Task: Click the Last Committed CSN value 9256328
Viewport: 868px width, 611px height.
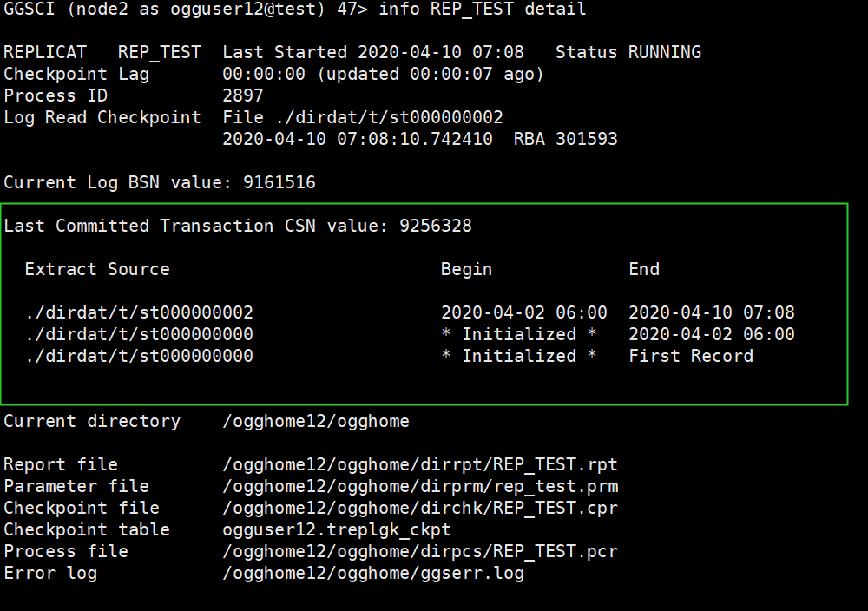Action: (436, 226)
